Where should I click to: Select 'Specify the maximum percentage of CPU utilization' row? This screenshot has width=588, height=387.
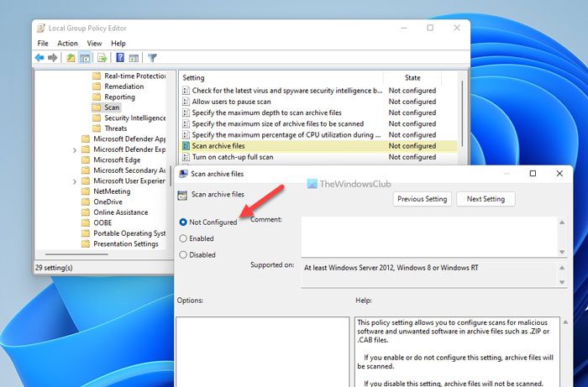pos(318,134)
